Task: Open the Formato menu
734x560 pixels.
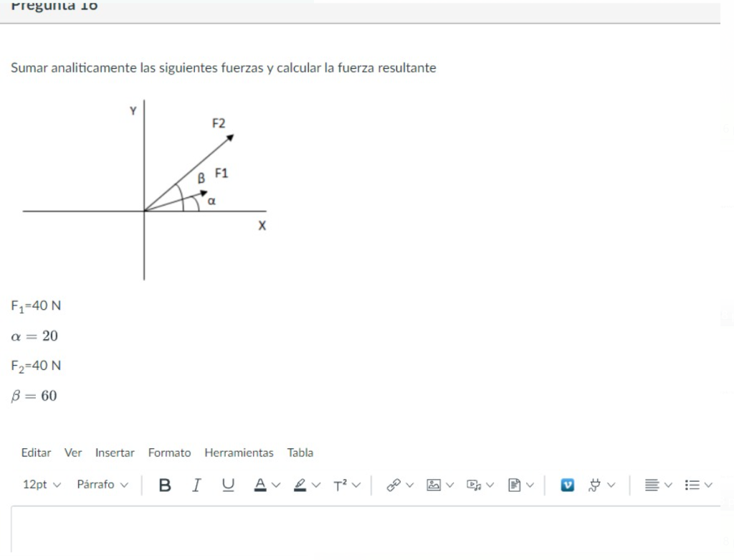Action: (x=169, y=452)
